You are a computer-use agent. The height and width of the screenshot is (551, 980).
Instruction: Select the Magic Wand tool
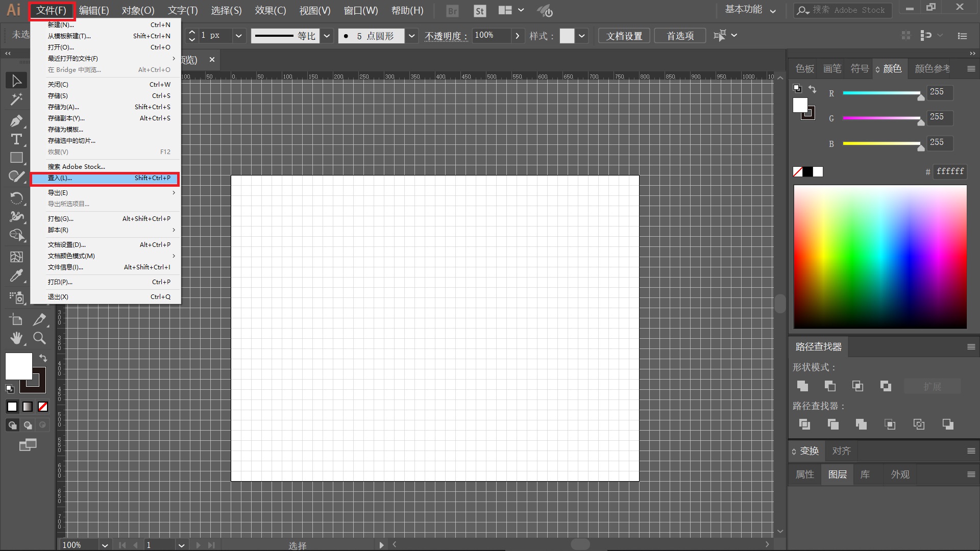(x=16, y=99)
